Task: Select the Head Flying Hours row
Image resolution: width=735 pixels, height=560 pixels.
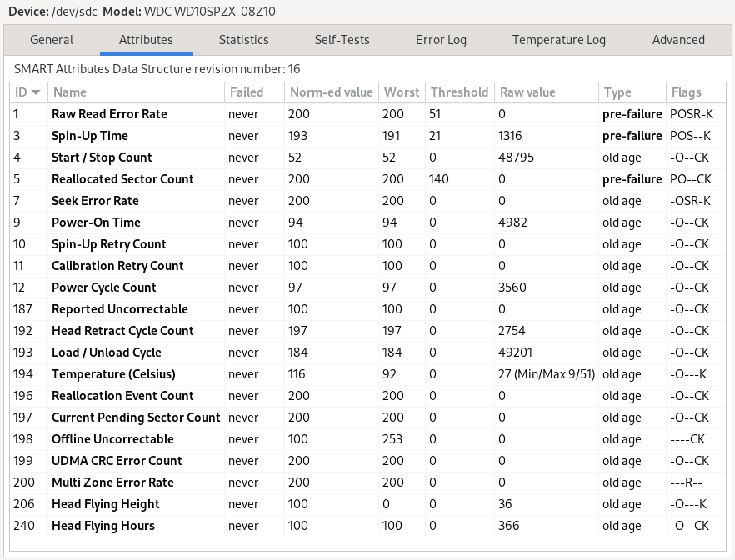Action: pyautogui.click(x=103, y=526)
